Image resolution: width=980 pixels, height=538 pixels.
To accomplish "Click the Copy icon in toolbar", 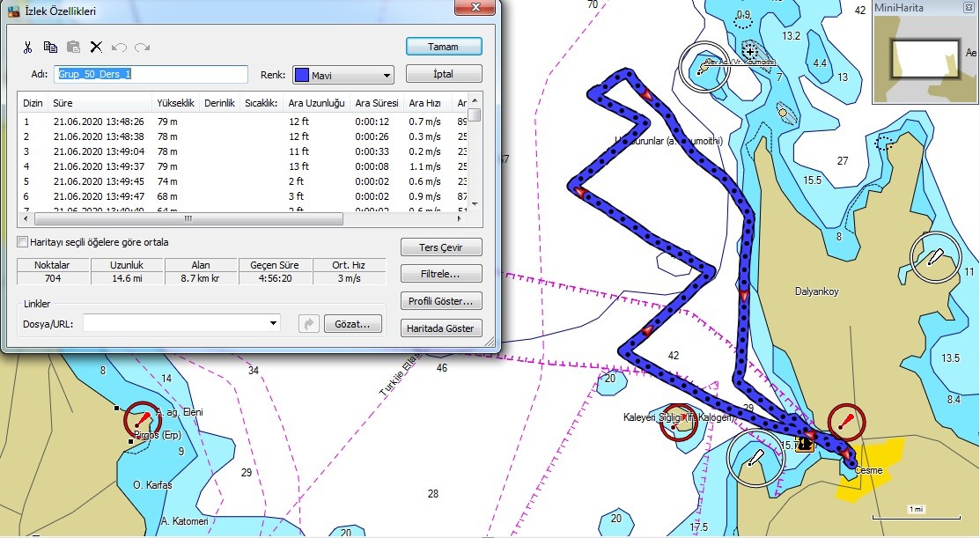I will click(50, 47).
